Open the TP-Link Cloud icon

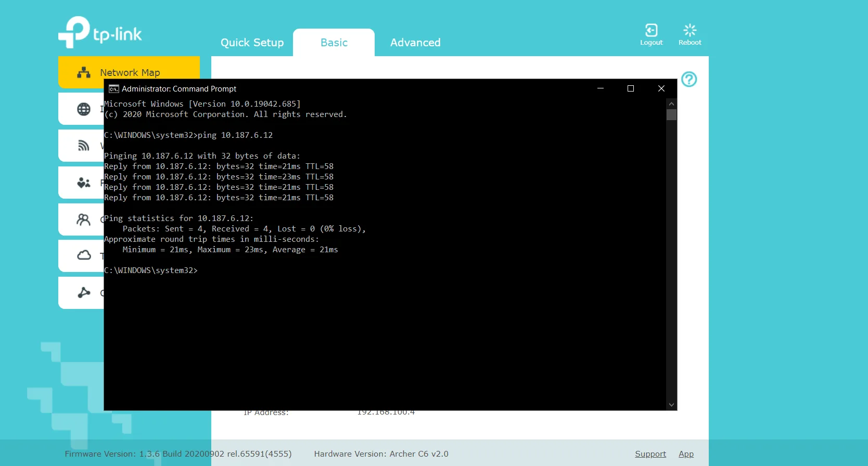83,255
